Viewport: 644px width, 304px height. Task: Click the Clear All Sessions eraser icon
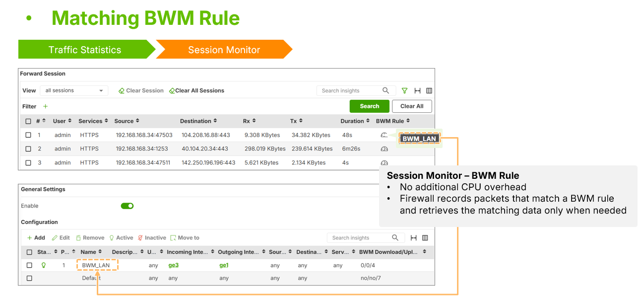(x=172, y=91)
